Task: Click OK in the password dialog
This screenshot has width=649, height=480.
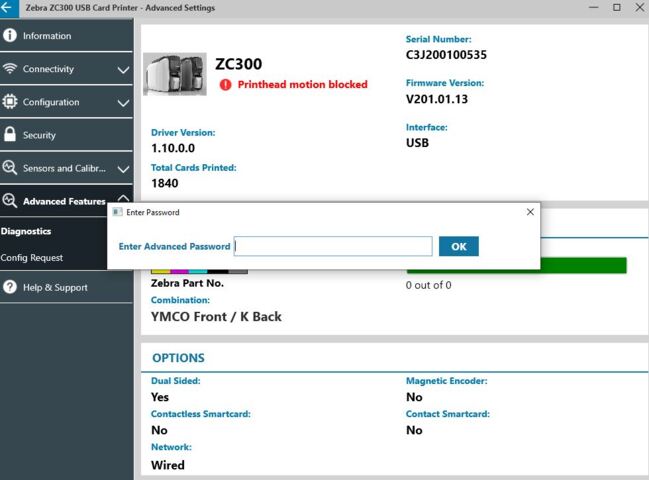Action: click(x=459, y=246)
